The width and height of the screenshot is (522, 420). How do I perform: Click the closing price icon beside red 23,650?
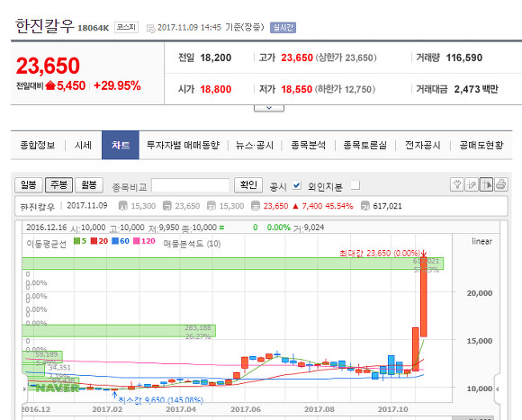click(256, 206)
